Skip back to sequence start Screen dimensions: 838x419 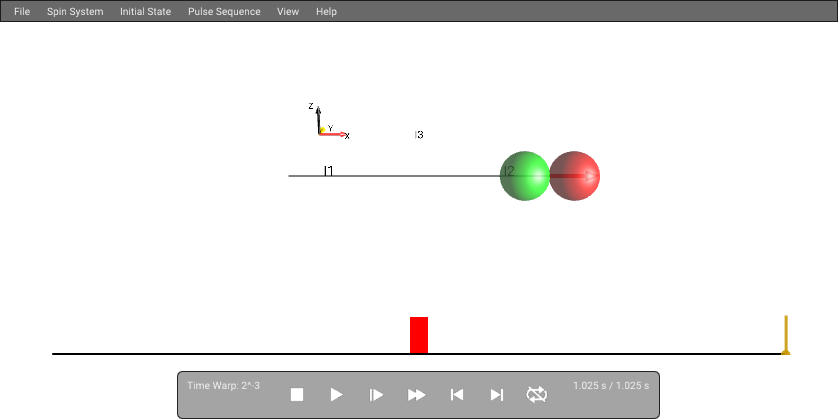(x=456, y=394)
